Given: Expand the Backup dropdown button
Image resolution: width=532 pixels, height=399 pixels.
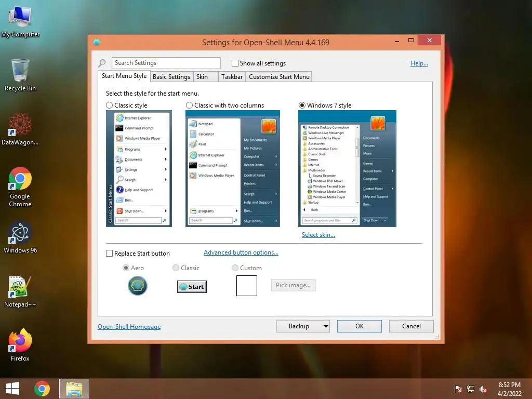Looking at the screenshot, I should click(x=303, y=326).
